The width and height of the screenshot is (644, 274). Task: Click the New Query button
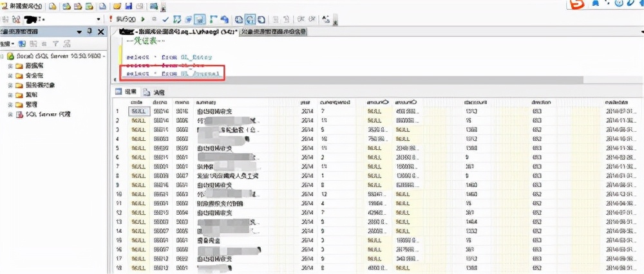pos(22,6)
